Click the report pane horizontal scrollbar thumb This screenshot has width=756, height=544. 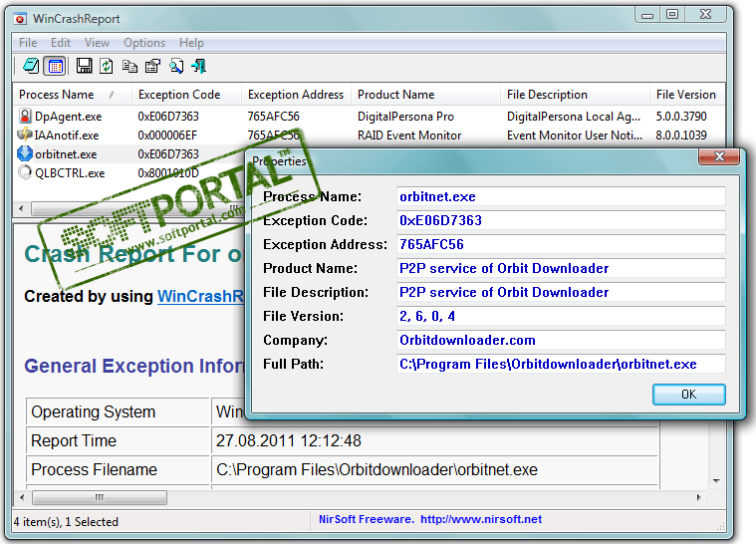(100, 497)
